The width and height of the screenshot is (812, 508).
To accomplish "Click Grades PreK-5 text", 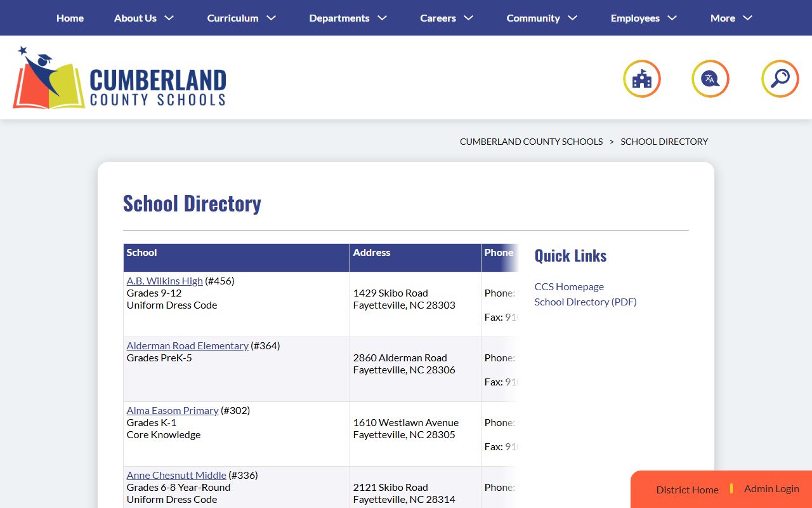I will [x=159, y=358].
